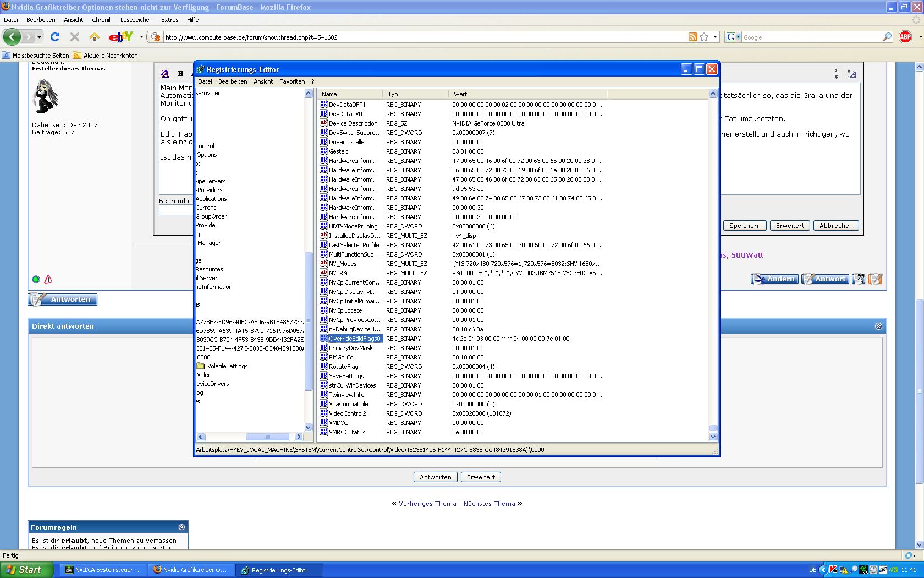Click the Firefox URL address field
924x578 pixels.
pyautogui.click(x=425, y=37)
